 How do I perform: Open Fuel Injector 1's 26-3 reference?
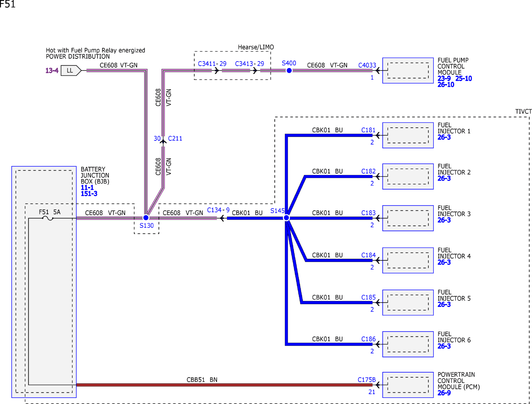pos(444,137)
